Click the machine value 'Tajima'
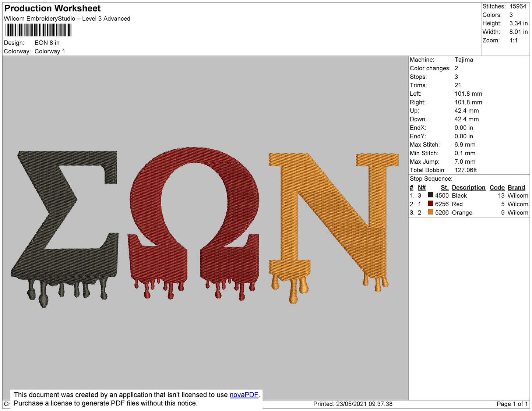The width and height of the screenshot is (532, 411). (x=464, y=60)
